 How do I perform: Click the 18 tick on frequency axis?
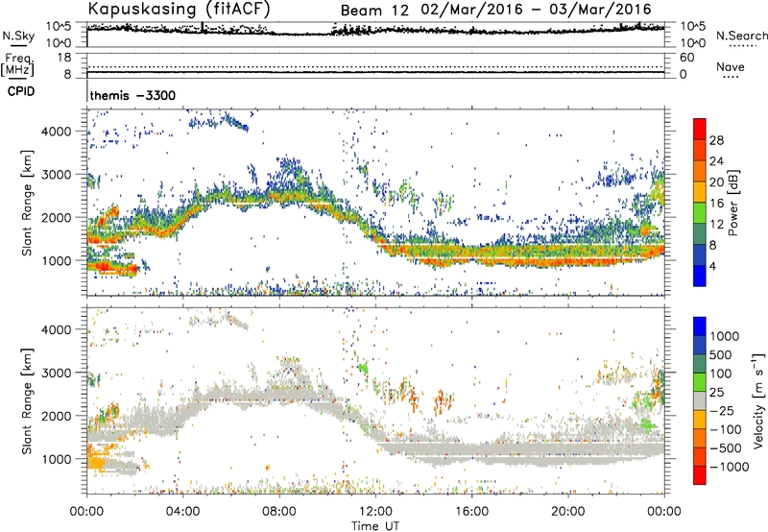pyautogui.click(x=64, y=58)
